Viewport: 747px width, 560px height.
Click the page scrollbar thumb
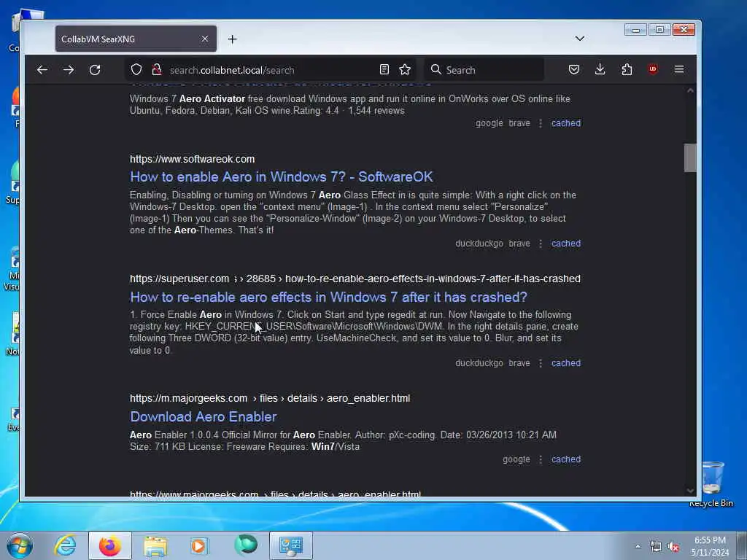[690, 157]
